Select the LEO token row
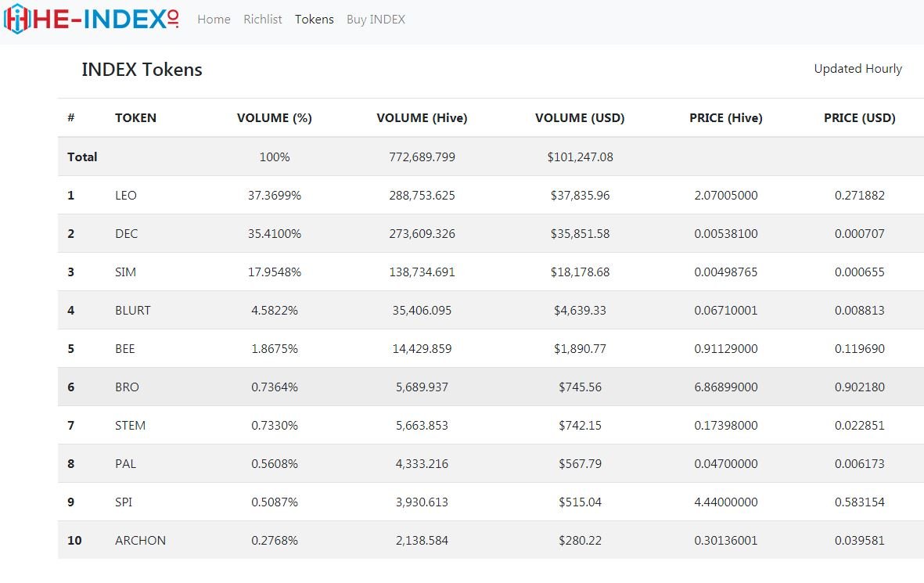 (491, 195)
